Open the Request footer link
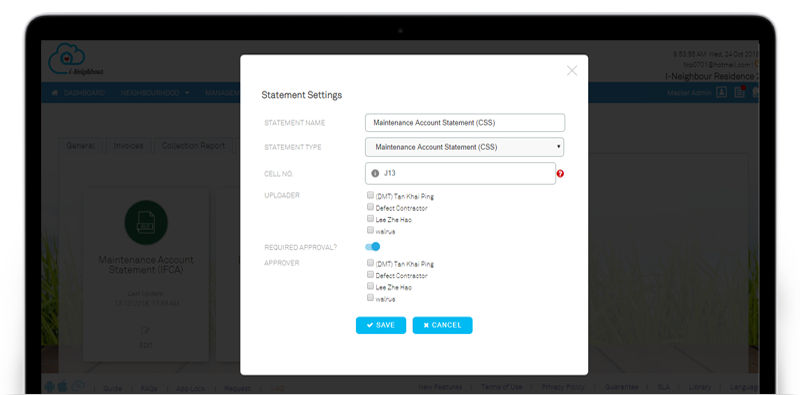The height and width of the screenshot is (395, 800). coord(237,388)
